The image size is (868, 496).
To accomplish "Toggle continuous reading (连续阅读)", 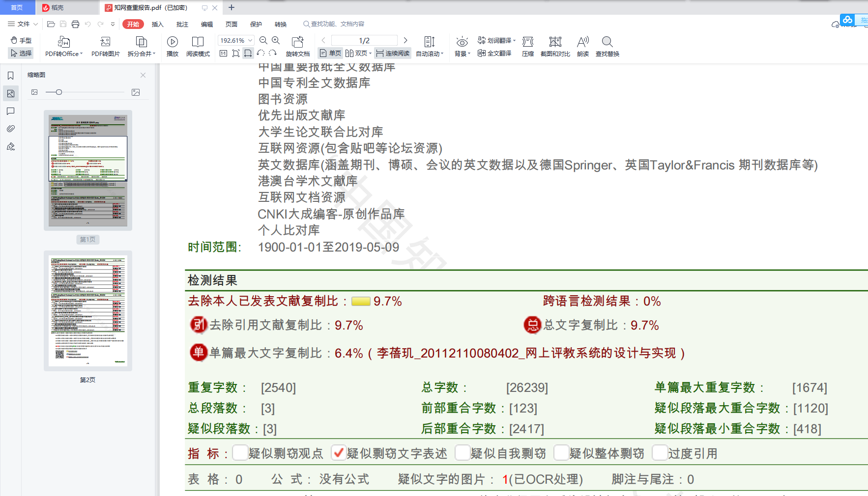I will (393, 53).
